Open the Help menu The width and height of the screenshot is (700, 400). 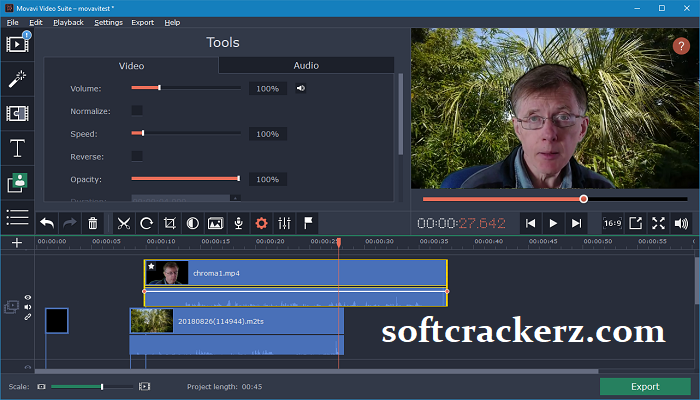(x=172, y=22)
